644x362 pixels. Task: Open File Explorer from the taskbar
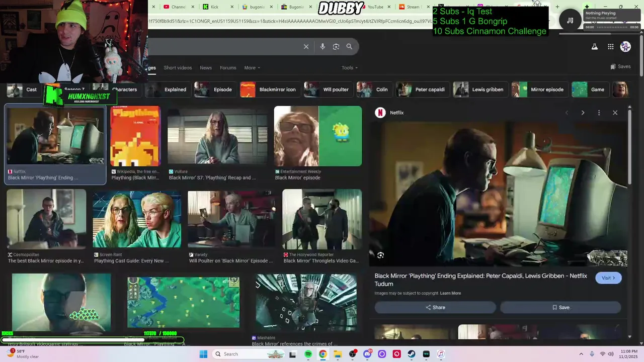coord(338,354)
